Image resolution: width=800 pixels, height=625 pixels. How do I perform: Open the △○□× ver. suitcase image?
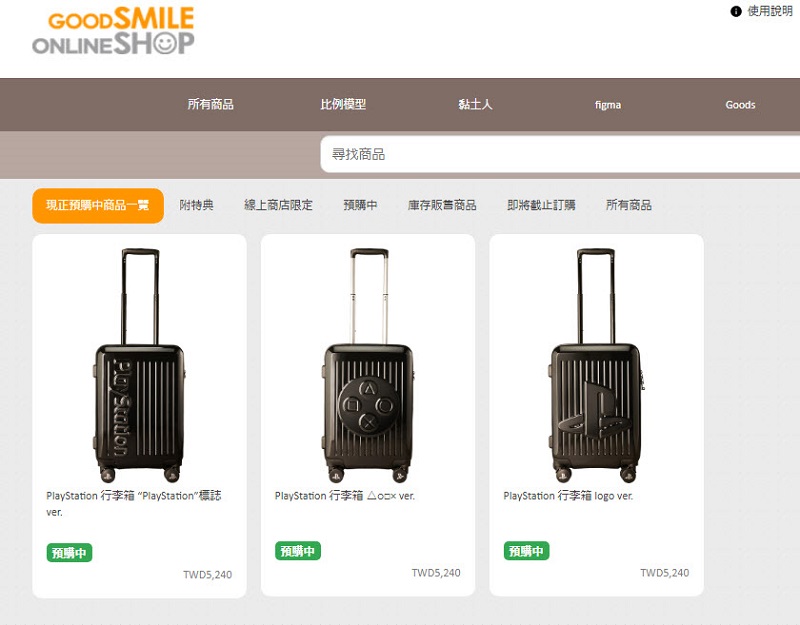pyautogui.click(x=368, y=365)
